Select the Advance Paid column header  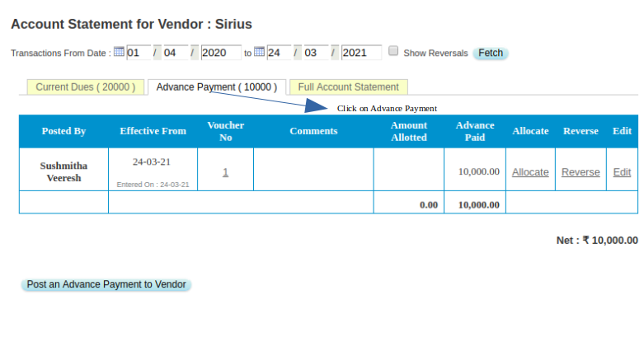click(x=475, y=131)
